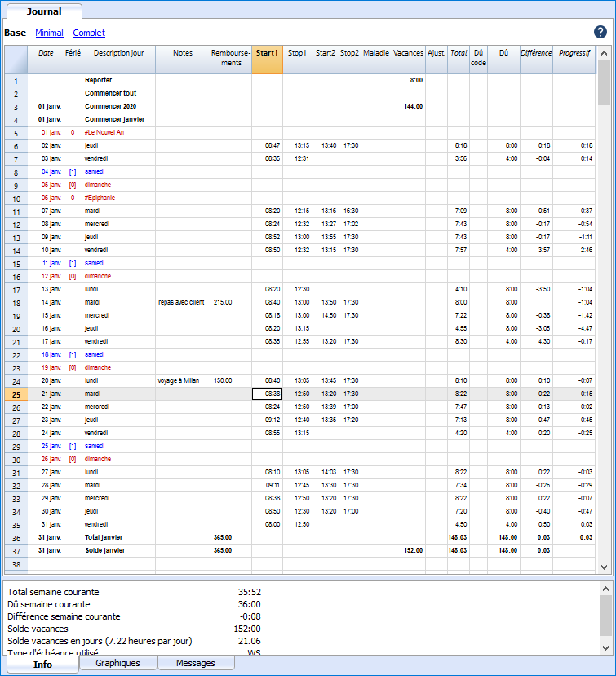Click the 144:00 vacances cell
This screenshot has height=676, width=616.
409,106
